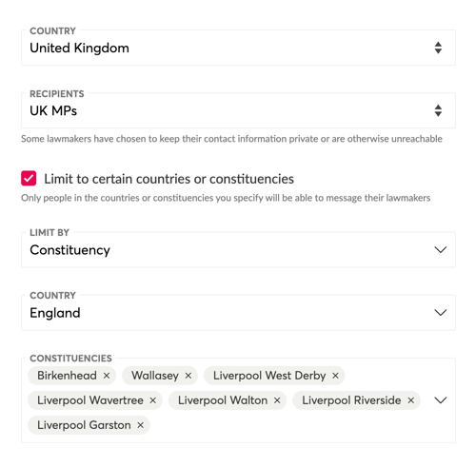Remove the Wallasey constituency tag
Screen dimensions: 476x467
click(188, 376)
